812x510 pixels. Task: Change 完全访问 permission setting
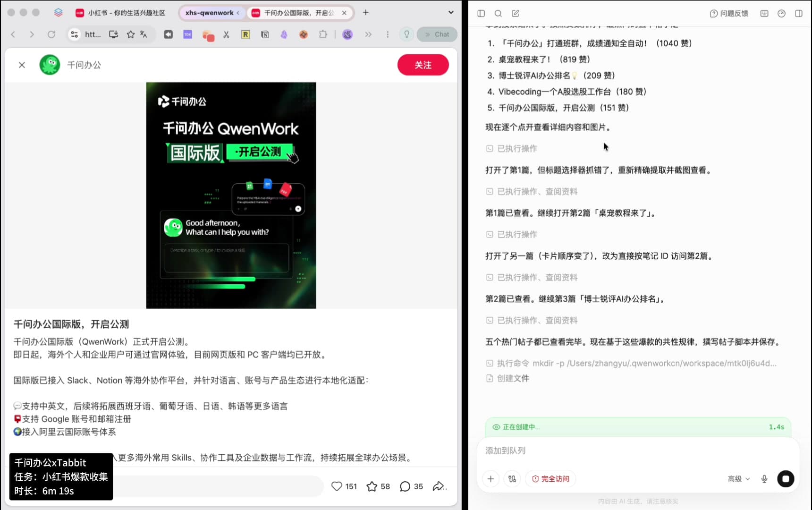550,479
